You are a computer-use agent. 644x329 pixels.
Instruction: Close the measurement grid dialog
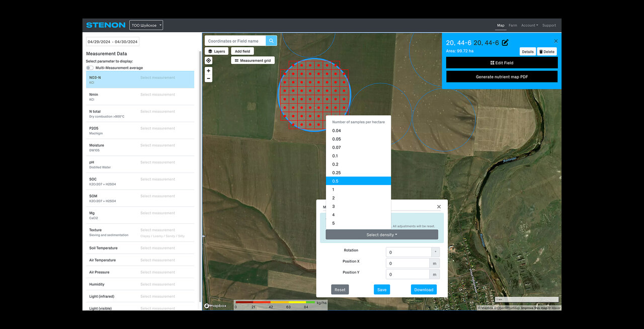(439, 207)
